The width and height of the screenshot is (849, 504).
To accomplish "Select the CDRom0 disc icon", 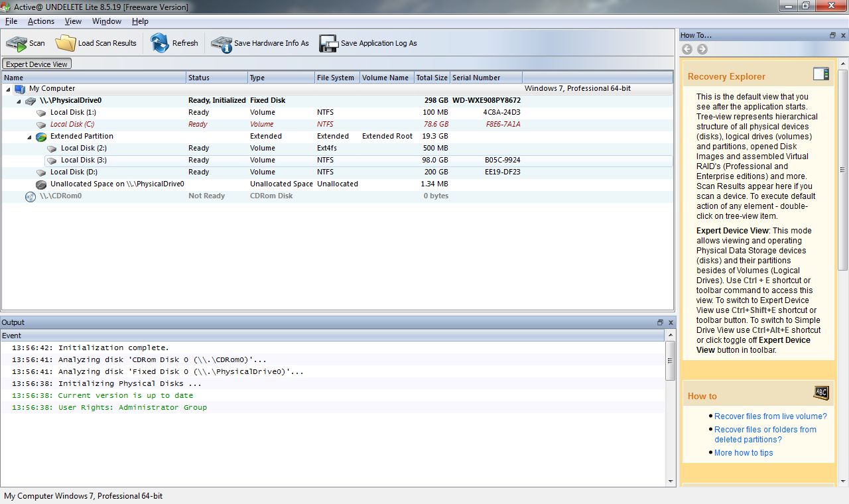I will click(31, 196).
